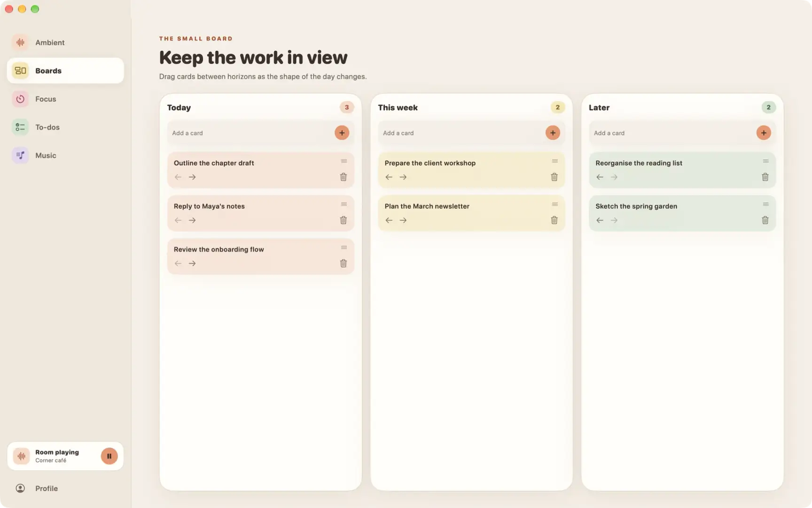
Task: Click the Room playing waveform icon
Action: click(x=21, y=456)
